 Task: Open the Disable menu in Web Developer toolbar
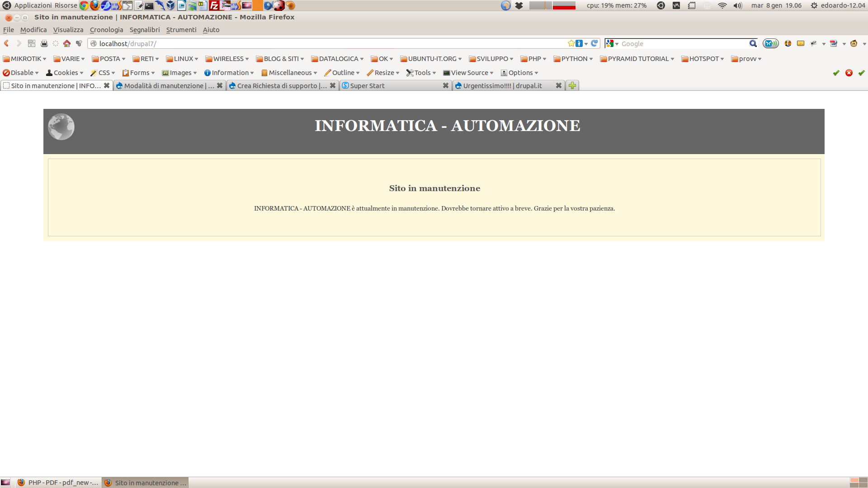point(21,73)
